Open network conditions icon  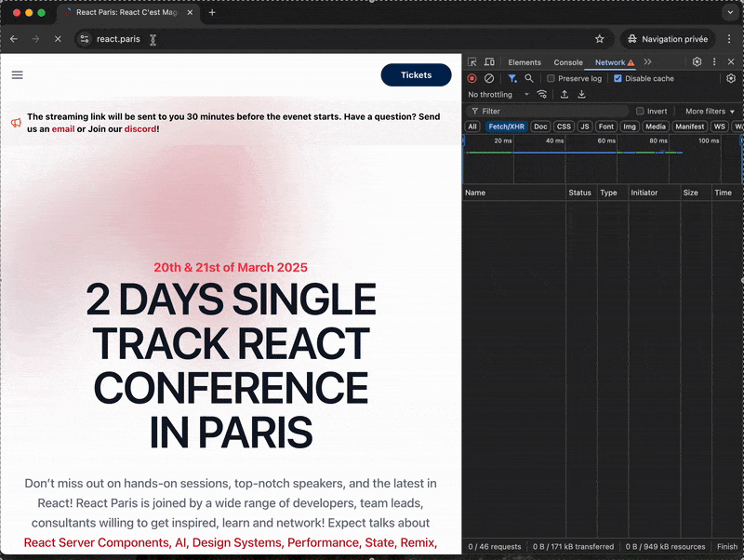pos(542,94)
